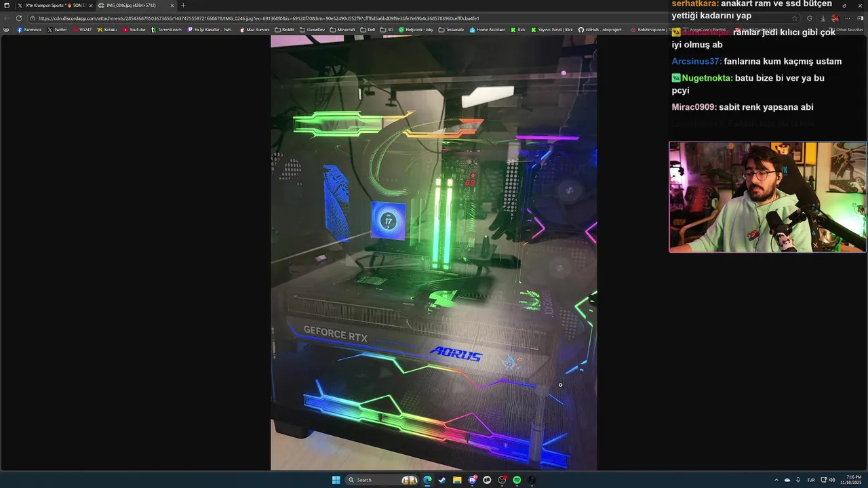
Task: Click the discordapp URL in address bar
Action: pos(258,18)
